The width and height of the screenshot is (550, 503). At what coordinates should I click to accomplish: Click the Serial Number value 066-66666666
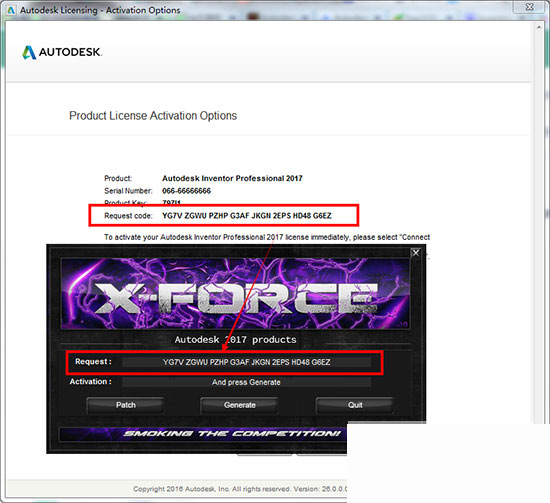(186, 191)
